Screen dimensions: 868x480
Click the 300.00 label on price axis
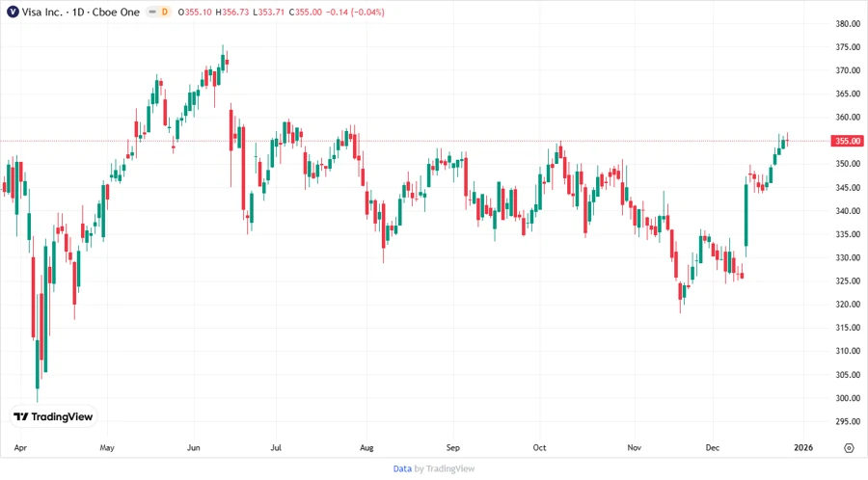(849, 398)
